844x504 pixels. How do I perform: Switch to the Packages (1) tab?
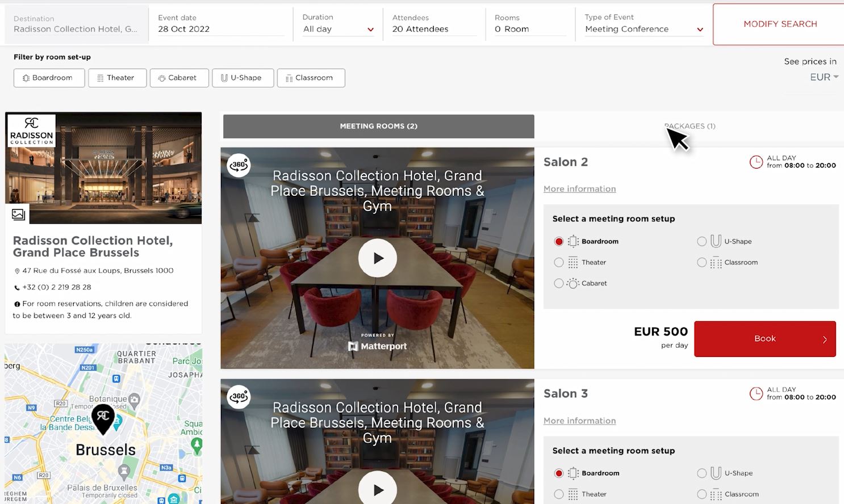[x=690, y=126]
